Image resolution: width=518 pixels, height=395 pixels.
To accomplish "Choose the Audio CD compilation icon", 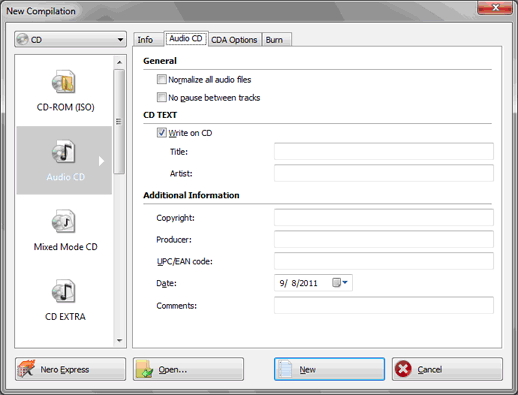I will [x=64, y=152].
